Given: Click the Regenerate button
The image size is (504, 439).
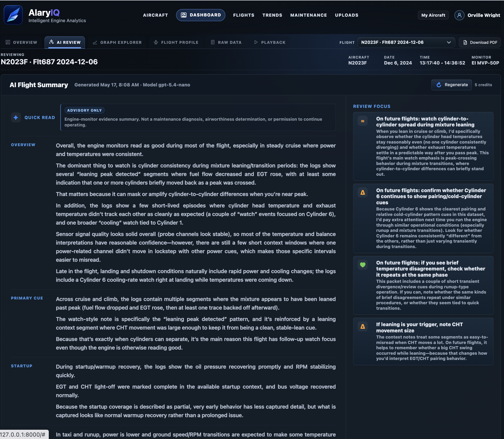Looking at the screenshot, I should pyautogui.click(x=451, y=85).
